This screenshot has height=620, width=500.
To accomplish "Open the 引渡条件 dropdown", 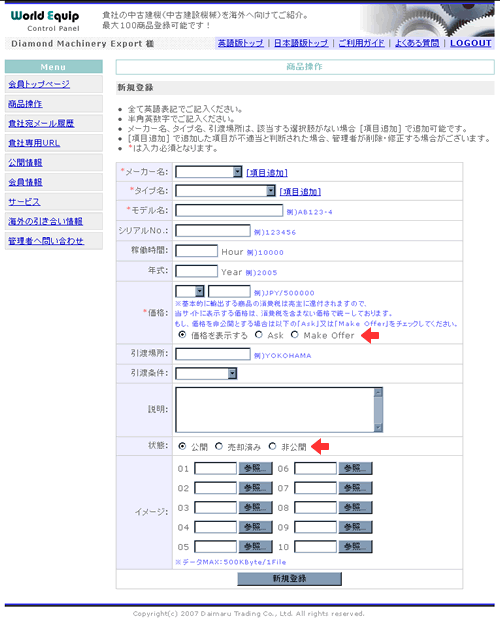I will coord(206,373).
